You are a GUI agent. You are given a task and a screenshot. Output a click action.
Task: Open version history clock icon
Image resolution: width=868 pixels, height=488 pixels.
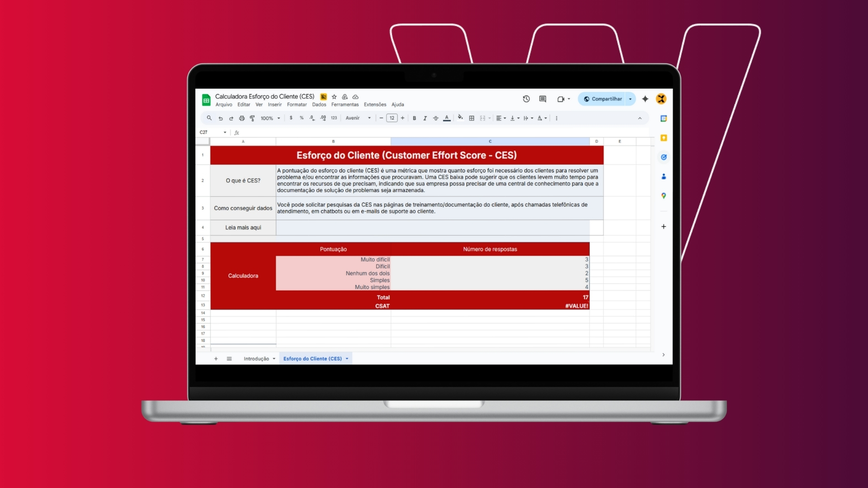click(526, 99)
